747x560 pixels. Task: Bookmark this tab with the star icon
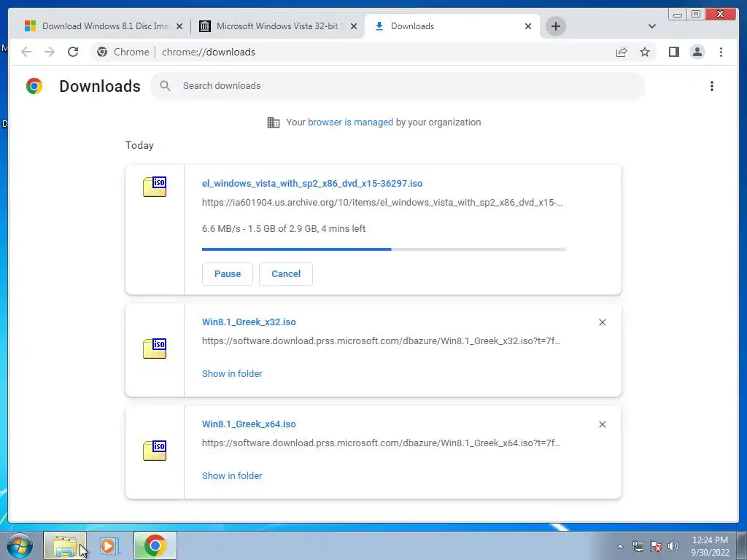tap(645, 52)
